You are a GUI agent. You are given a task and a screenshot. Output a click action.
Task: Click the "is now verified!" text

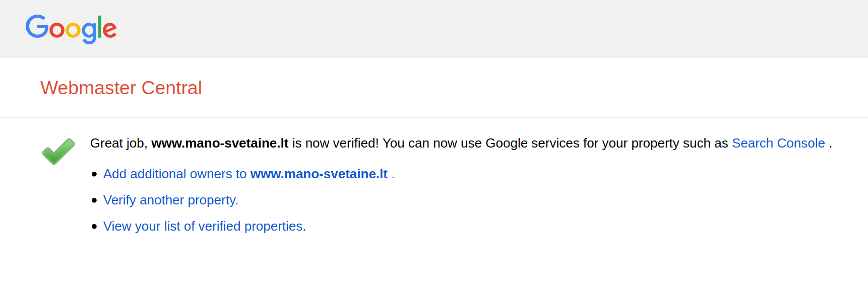pos(335,144)
